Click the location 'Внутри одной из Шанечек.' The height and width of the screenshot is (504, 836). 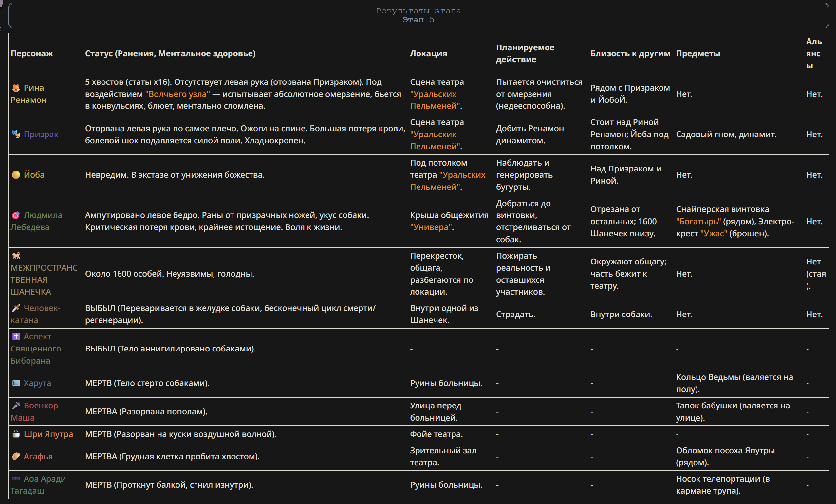click(444, 314)
